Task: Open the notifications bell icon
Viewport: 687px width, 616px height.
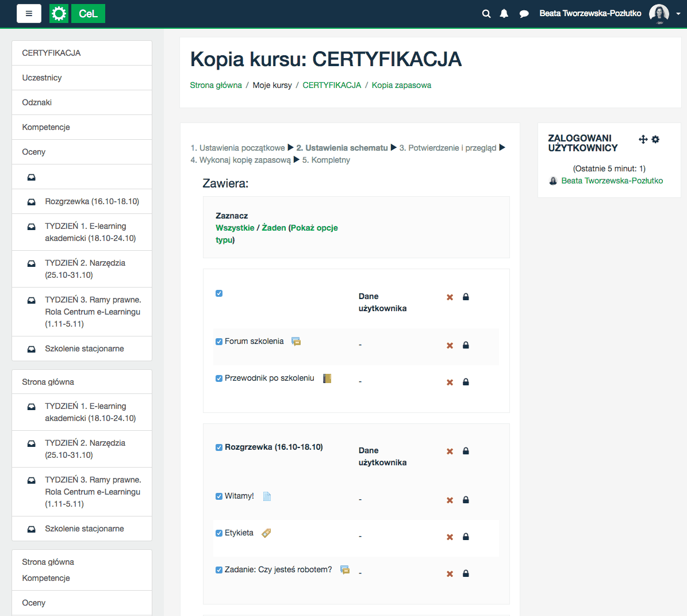Action: [x=504, y=14]
